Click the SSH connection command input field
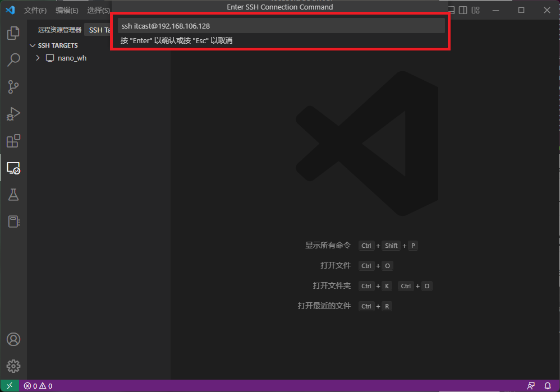Screen dimensions: 560x392 [x=281, y=26]
